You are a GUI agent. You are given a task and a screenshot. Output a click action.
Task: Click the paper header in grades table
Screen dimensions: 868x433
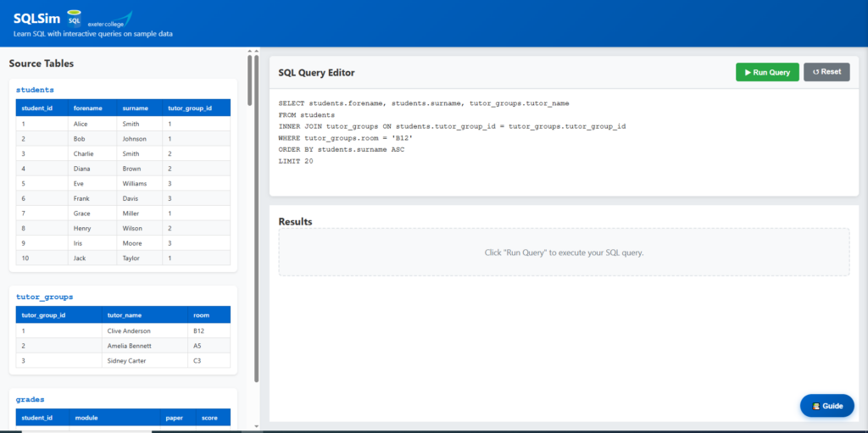[178, 418]
